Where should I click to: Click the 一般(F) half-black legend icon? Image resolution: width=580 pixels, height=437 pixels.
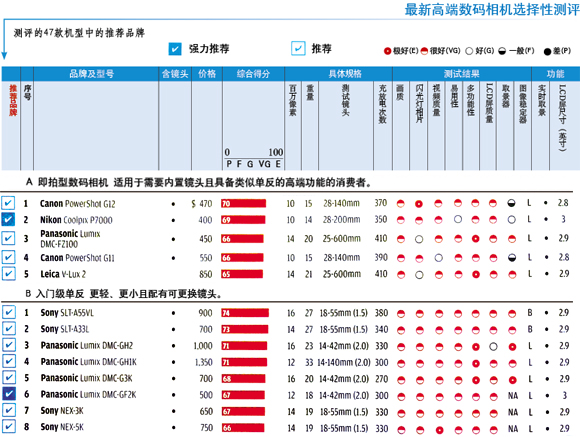pos(502,51)
